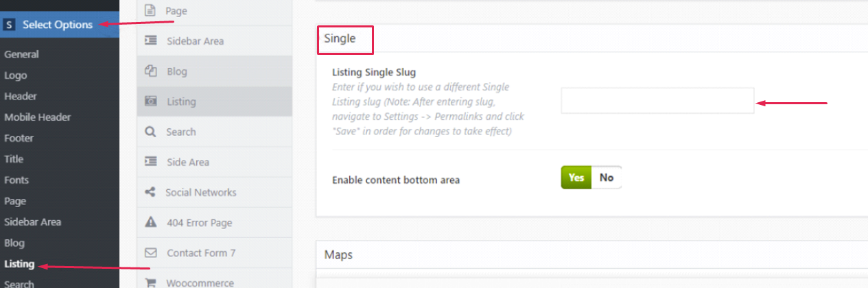Image resolution: width=868 pixels, height=288 pixels.
Task: Click the 404 Error Page warning icon
Action: point(150,223)
